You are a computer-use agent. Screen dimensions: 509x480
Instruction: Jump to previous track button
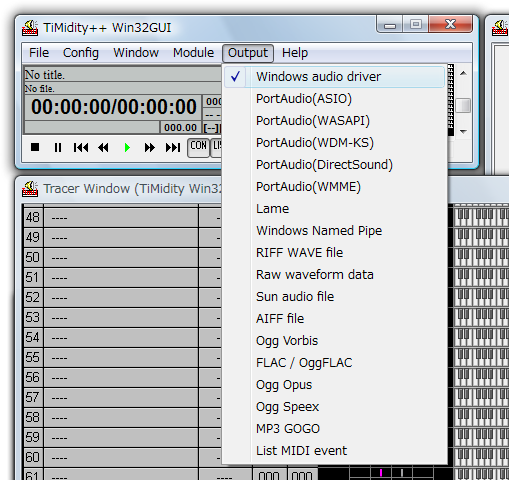point(81,147)
